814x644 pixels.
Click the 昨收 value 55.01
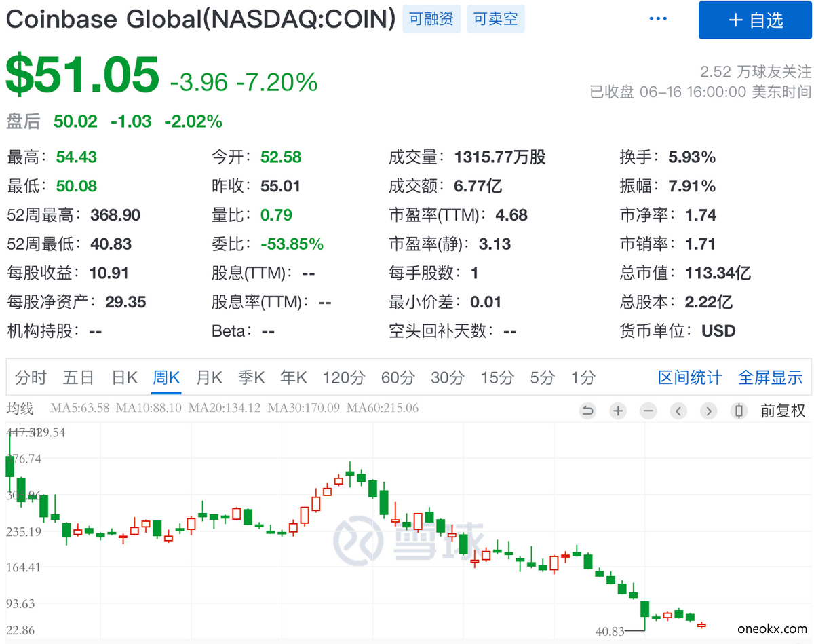pos(281,186)
